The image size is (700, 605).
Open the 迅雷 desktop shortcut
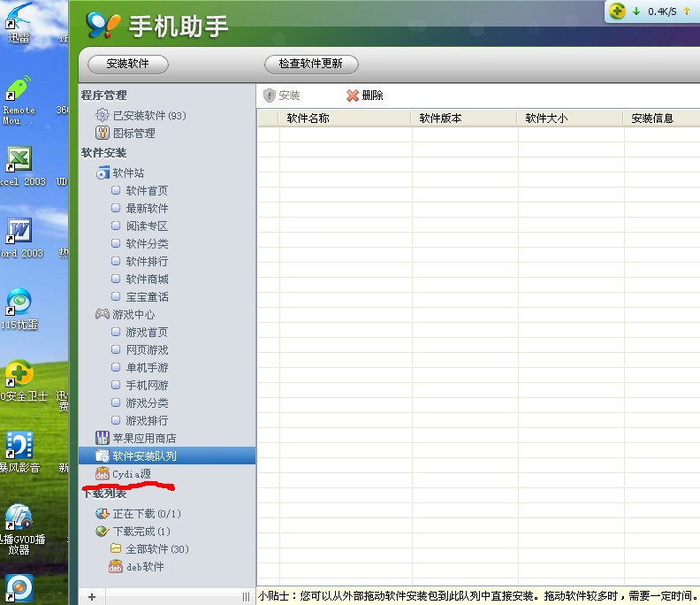click(19, 23)
